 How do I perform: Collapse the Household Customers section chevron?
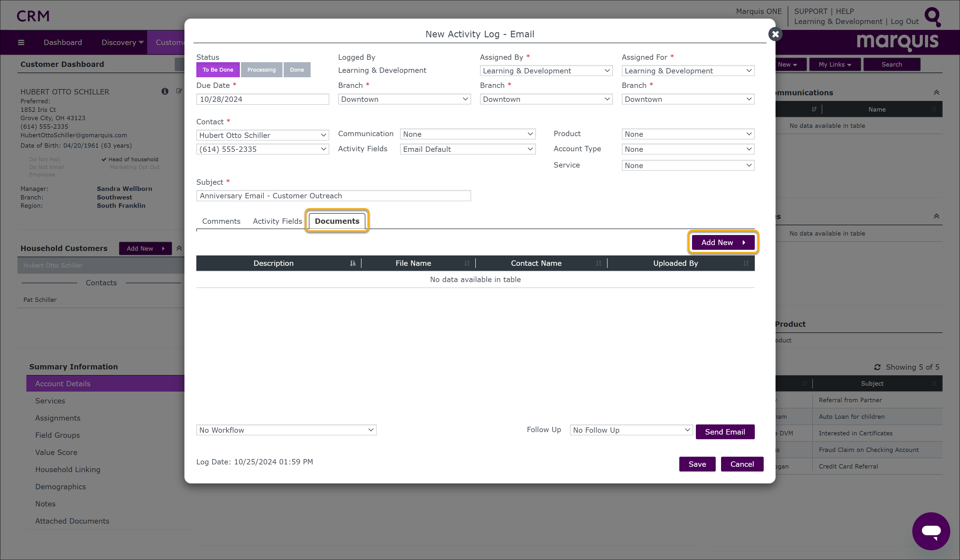(x=179, y=248)
